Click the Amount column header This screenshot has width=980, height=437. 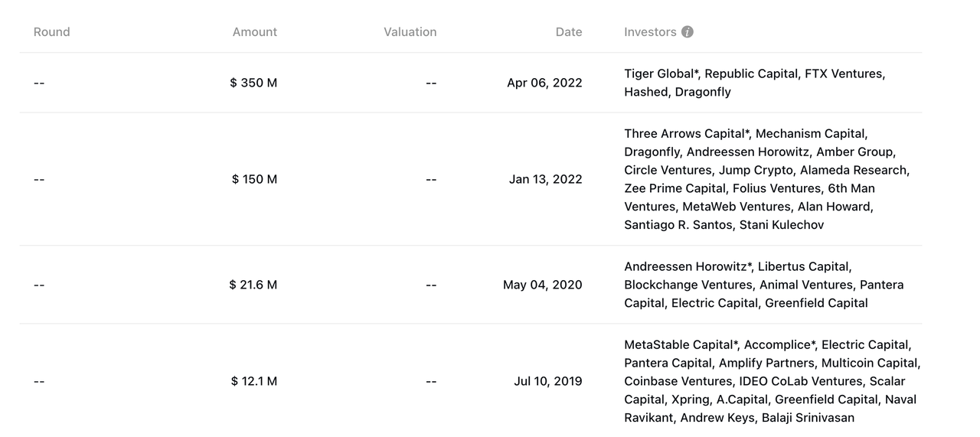255,32
